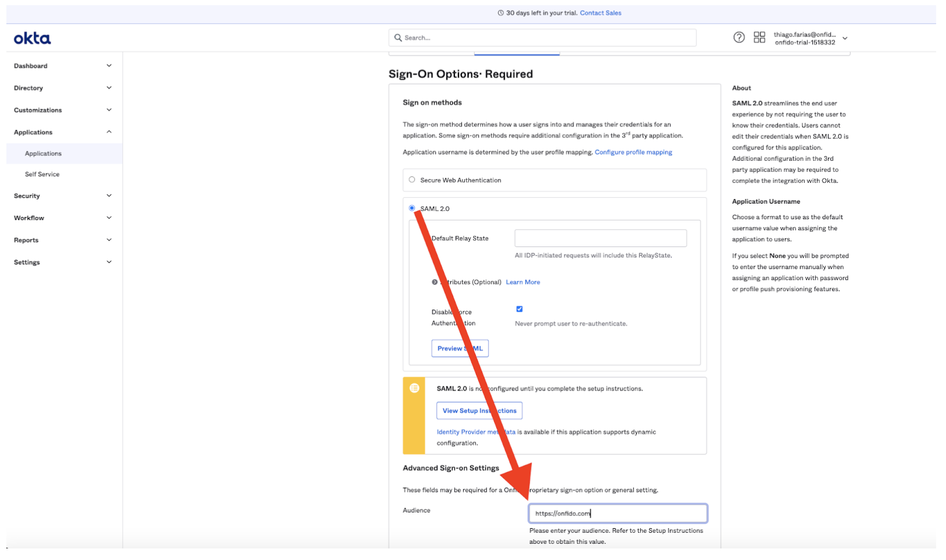
Task: Expand the Attributes (Optional) section
Action: 434,282
